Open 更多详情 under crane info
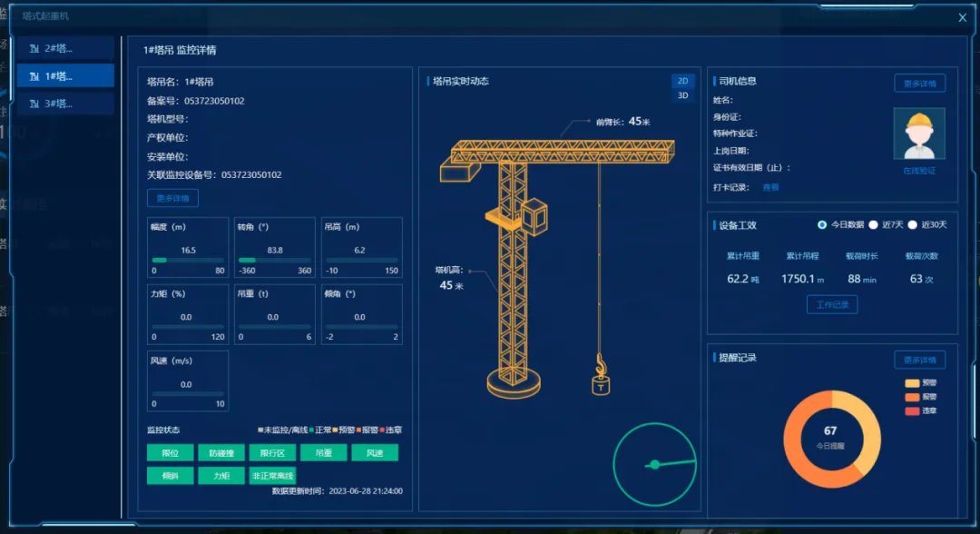 click(x=172, y=198)
